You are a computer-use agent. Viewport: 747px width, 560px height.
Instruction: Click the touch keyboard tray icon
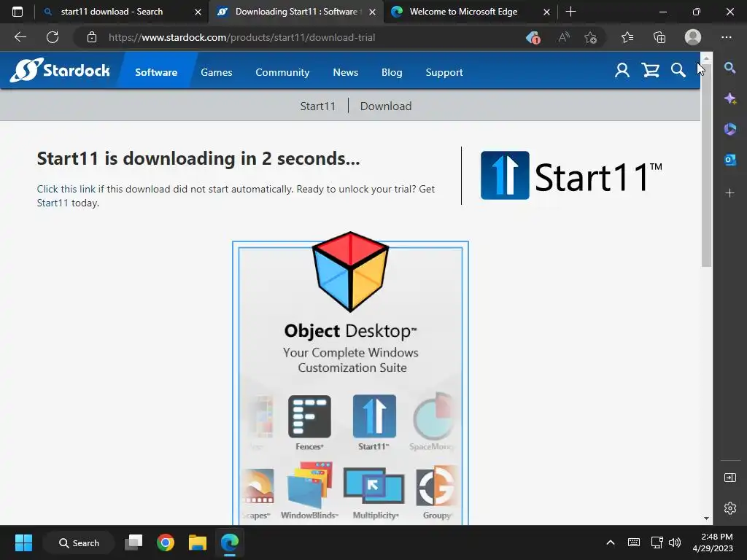click(634, 542)
